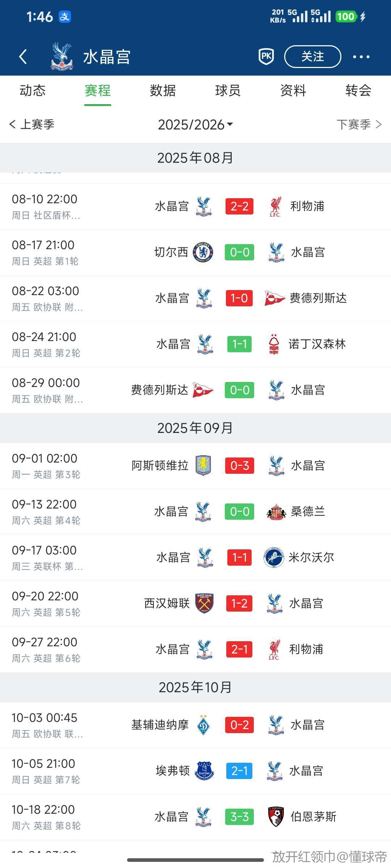The width and height of the screenshot is (391, 868).
Task: Tap the Dynamo Kyiv club badge
Action: [x=203, y=725]
